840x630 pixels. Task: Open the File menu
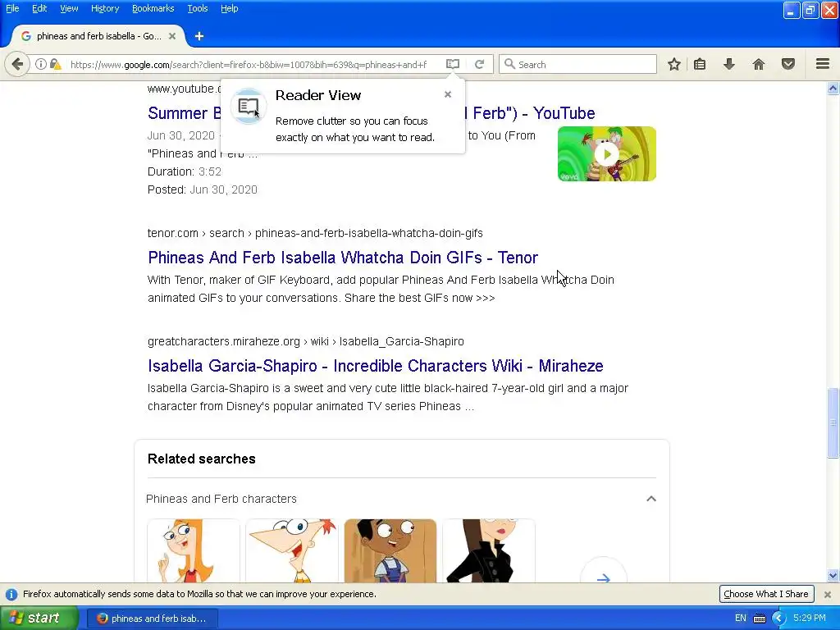(x=12, y=8)
